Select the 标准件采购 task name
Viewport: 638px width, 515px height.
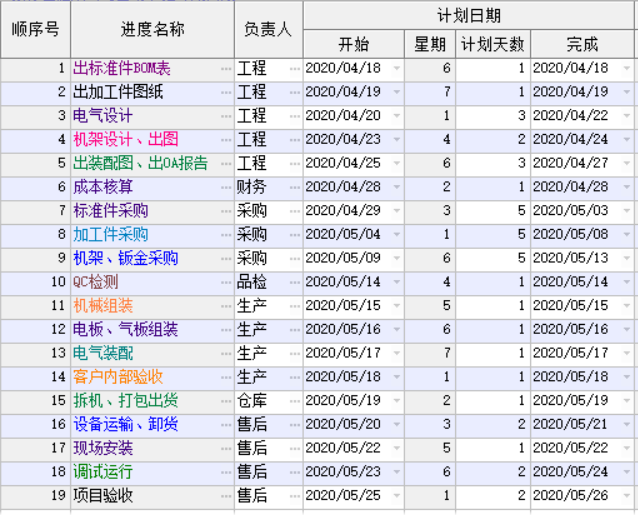click(110, 211)
